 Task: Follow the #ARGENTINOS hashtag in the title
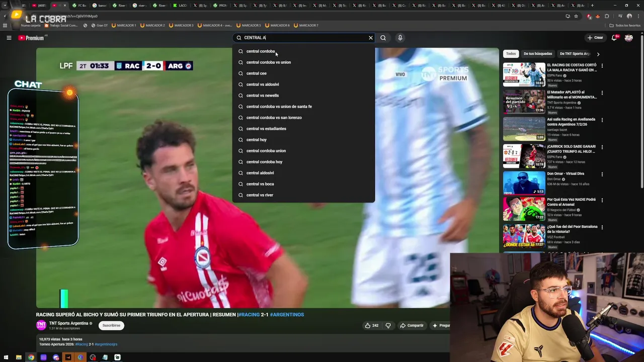tap(287, 315)
